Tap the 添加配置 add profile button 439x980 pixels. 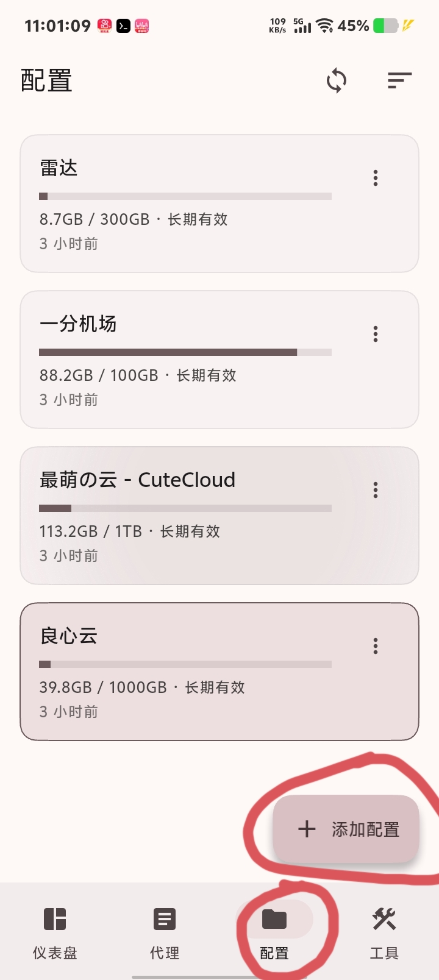(x=346, y=829)
